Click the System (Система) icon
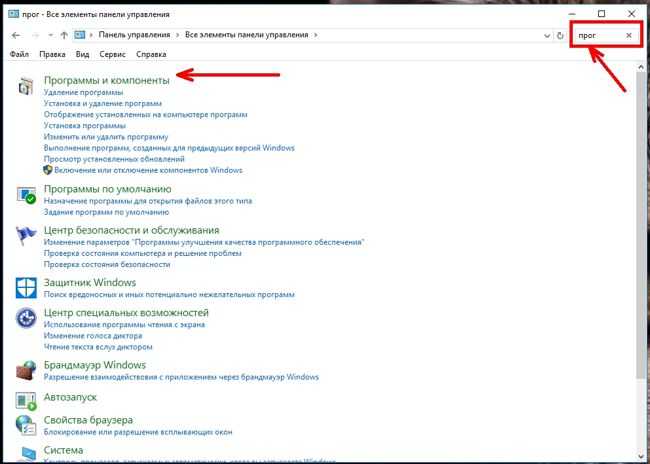Screen dimensions: 650x464 click(x=27, y=454)
